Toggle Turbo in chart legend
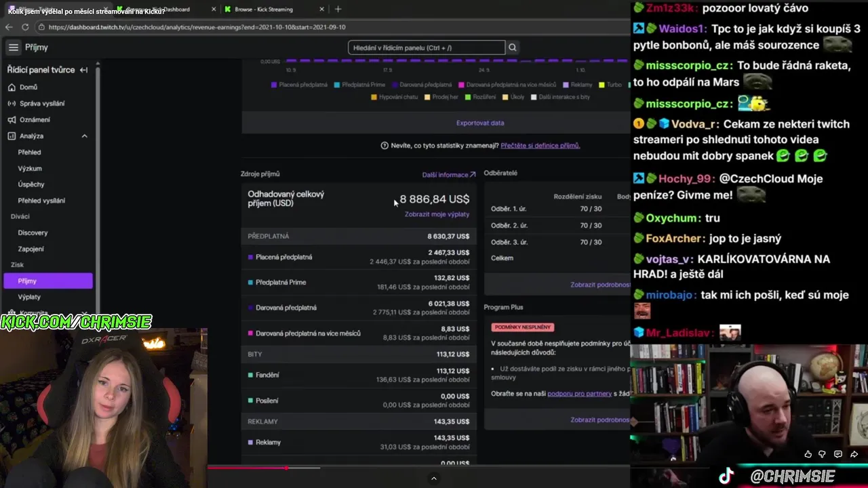This screenshot has width=868, height=488. coord(610,85)
